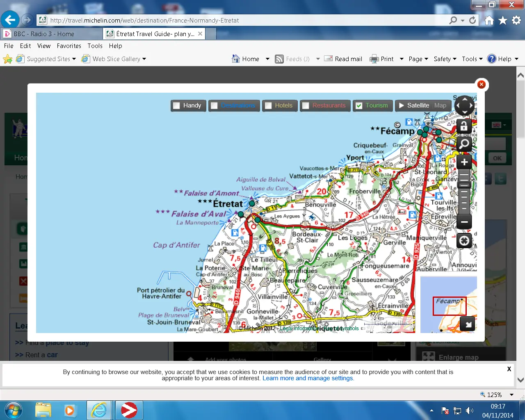The image size is (525, 420).
Task: Uncheck the Tourism map layer checkbox
Action: tap(359, 106)
